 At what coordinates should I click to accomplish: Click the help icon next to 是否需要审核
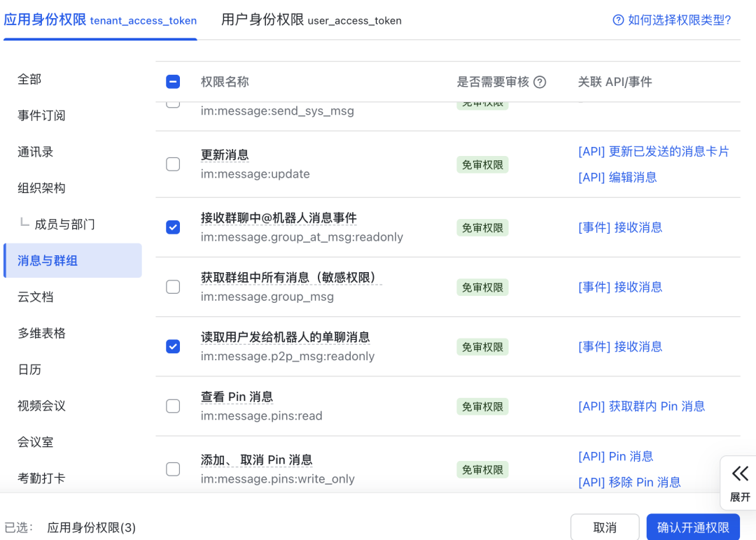539,82
